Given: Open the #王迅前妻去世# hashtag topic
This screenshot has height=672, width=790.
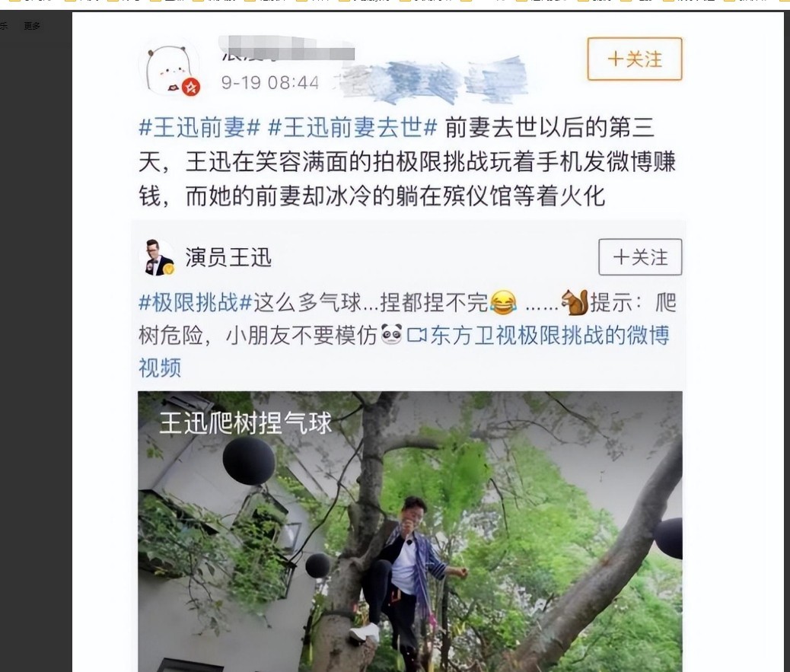Looking at the screenshot, I should pos(352,127).
